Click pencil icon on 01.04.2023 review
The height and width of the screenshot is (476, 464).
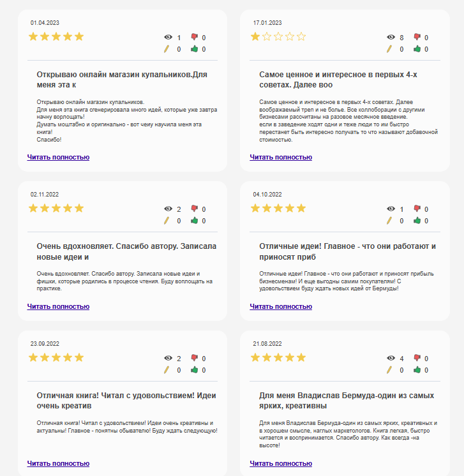pyautogui.click(x=168, y=48)
